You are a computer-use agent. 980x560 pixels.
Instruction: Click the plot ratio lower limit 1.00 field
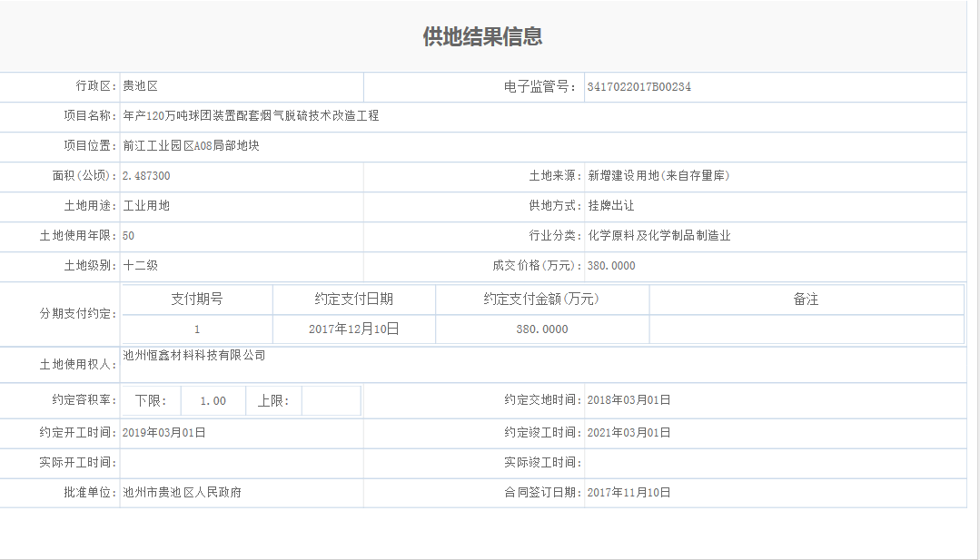coord(213,401)
